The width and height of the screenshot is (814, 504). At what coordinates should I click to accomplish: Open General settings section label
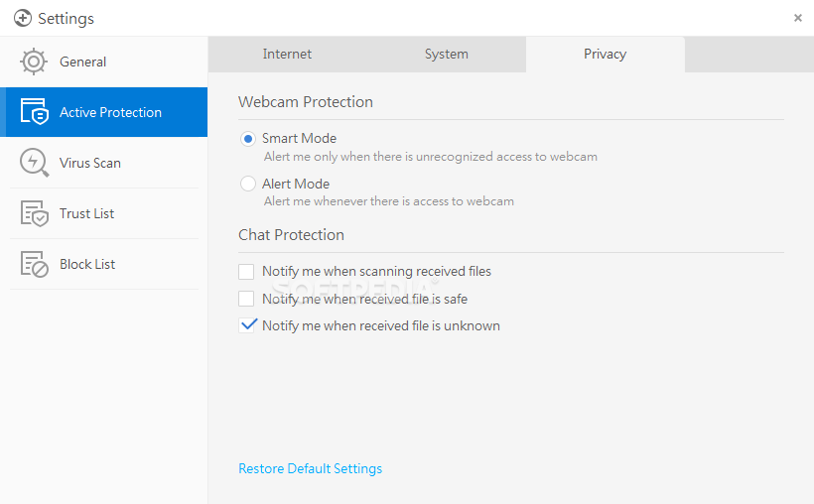(x=82, y=62)
